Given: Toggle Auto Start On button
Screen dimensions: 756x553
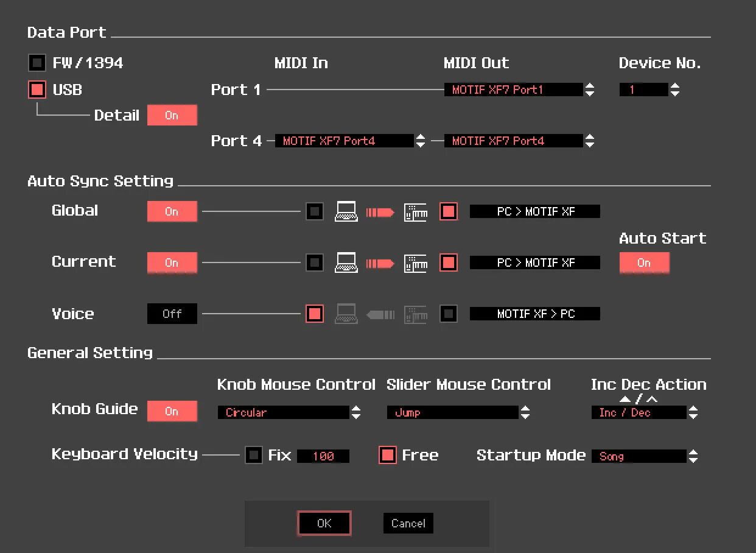Looking at the screenshot, I should (x=645, y=262).
